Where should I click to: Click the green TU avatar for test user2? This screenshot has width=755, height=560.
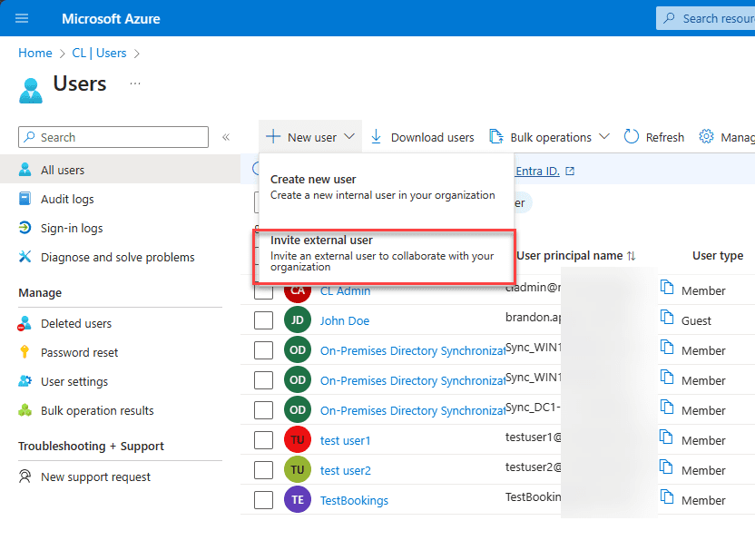click(298, 469)
